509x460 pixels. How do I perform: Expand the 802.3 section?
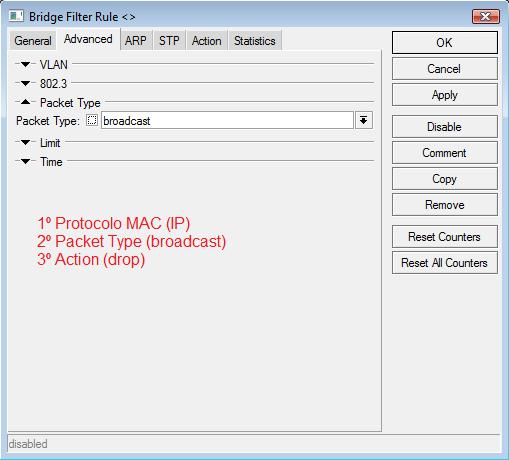pos(26,83)
